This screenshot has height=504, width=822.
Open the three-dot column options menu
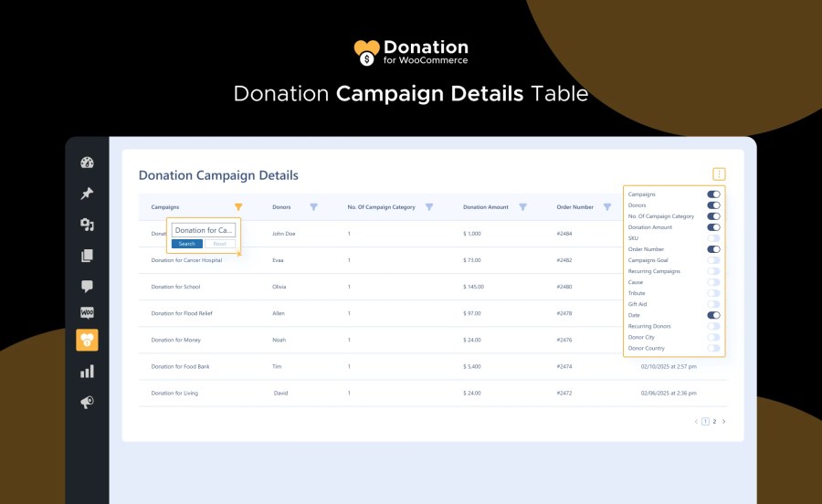coord(719,174)
